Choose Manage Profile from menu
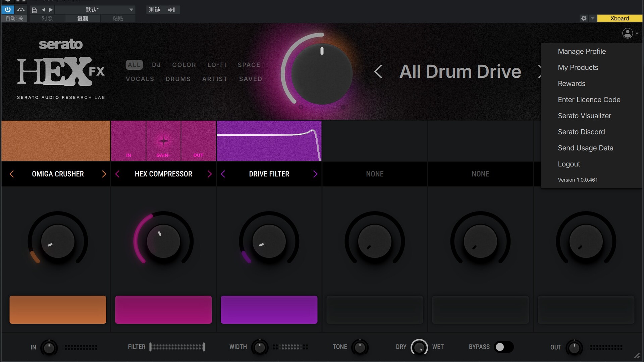 click(x=582, y=51)
